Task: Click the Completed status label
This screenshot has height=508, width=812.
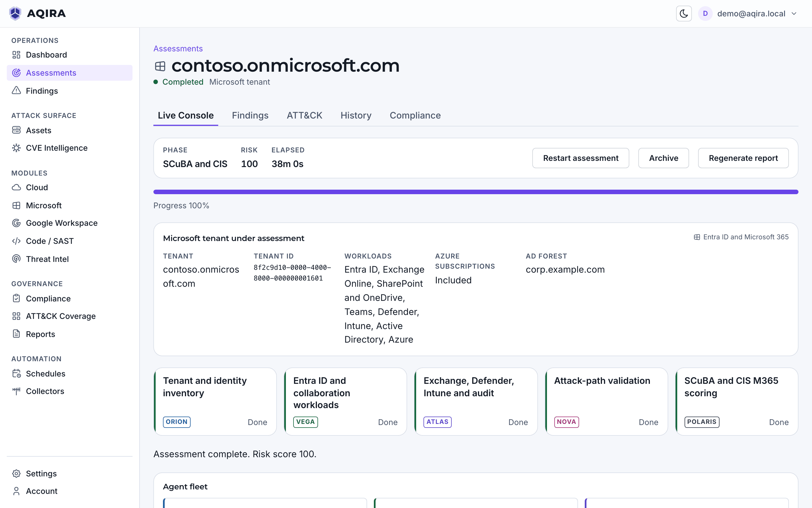Action: click(183, 82)
